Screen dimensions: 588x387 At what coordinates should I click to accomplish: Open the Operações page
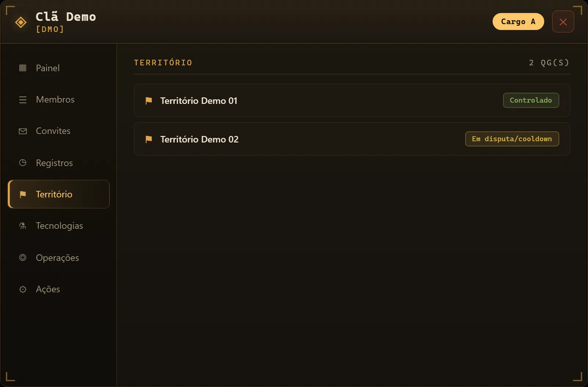coord(59,258)
